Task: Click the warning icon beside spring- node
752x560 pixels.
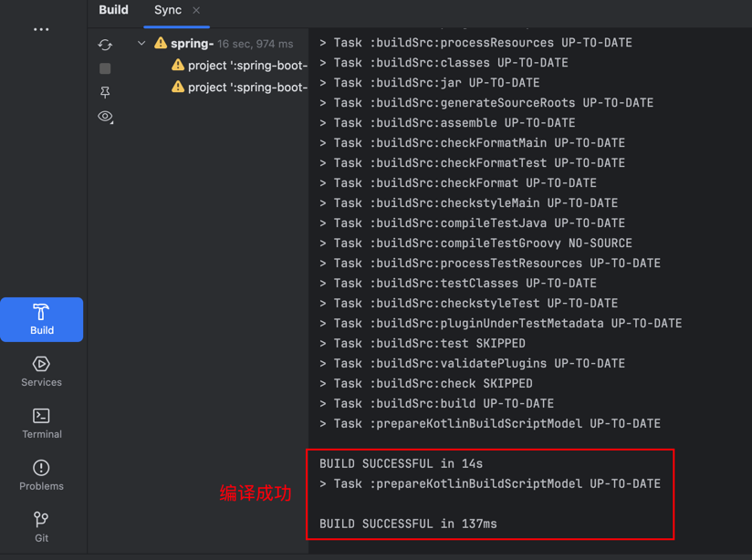Action: click(161, 43)
